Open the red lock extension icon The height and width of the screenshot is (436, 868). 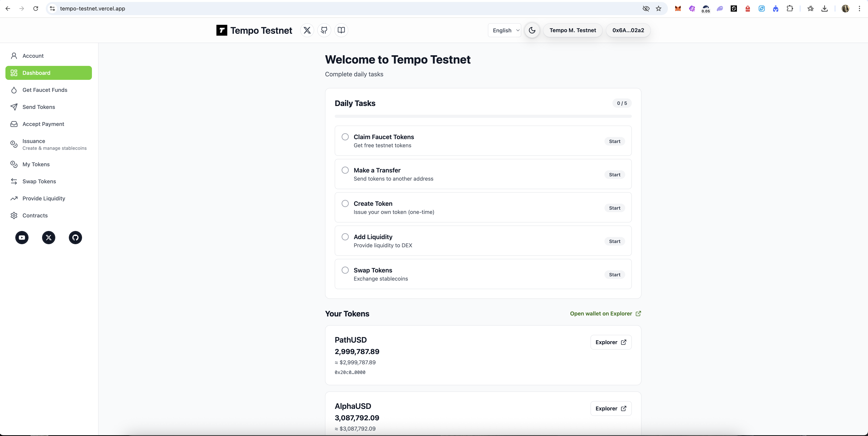click(x=747, y=9)
